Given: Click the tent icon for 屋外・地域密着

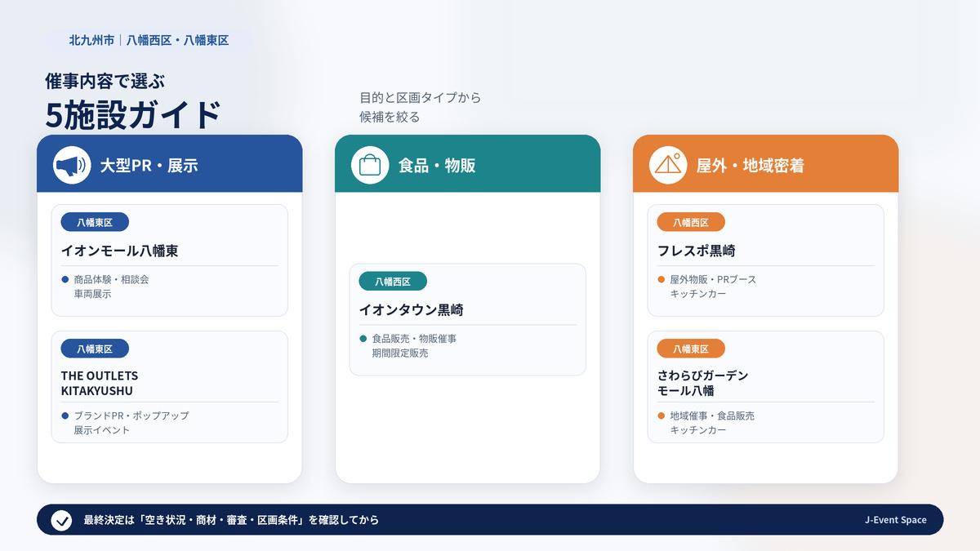Looking at the screenshot, I should coord(668,166).
